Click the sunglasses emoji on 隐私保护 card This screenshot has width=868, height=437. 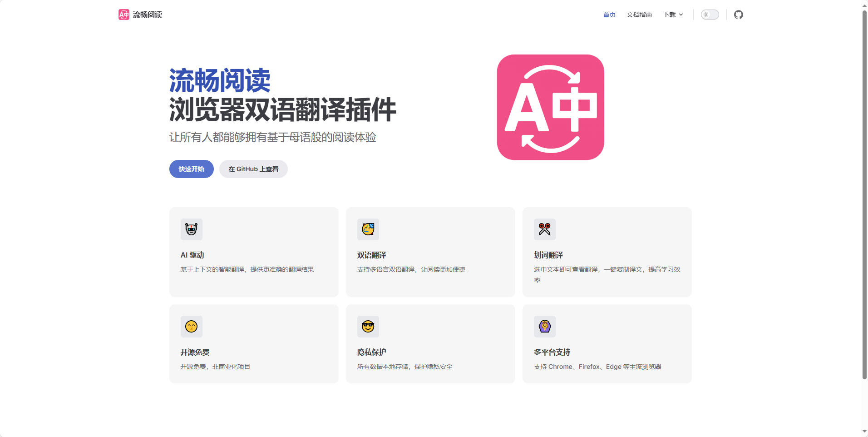368,327
